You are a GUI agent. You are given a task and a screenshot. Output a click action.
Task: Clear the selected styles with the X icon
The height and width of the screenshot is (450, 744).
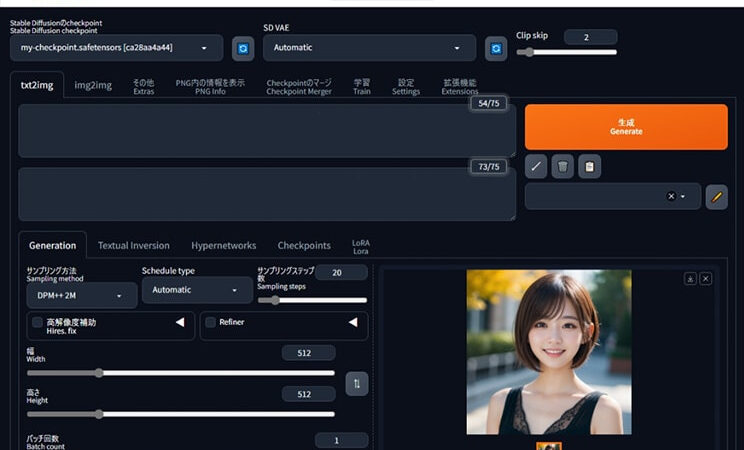coord(671,196)
